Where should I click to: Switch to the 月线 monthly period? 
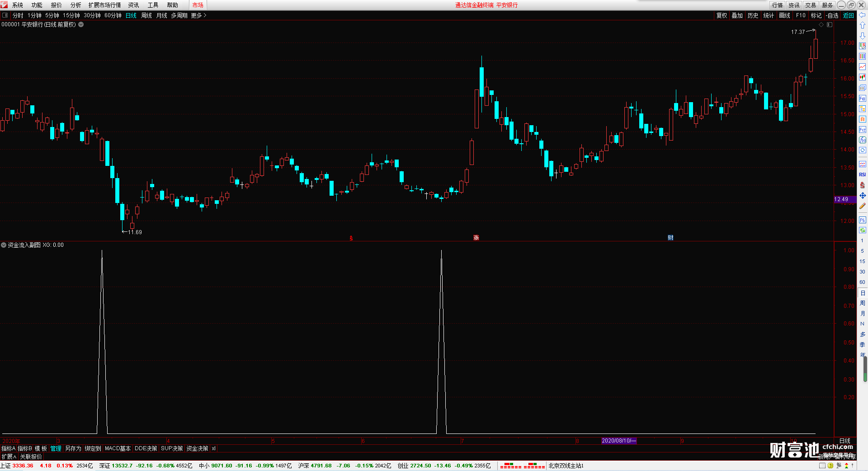[x=162, y=15]
